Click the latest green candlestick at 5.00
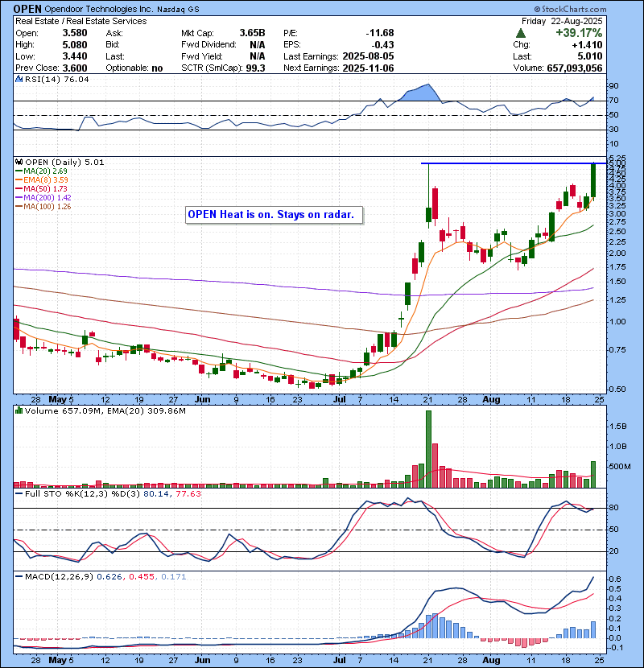The image size is (644, 668). click(592, 180)
